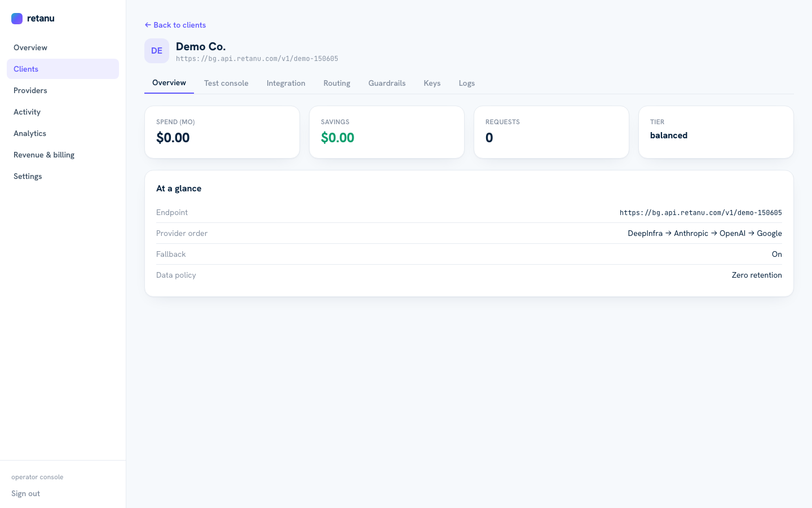
Task: Open Activity in the sidebar
Action: 63,112
